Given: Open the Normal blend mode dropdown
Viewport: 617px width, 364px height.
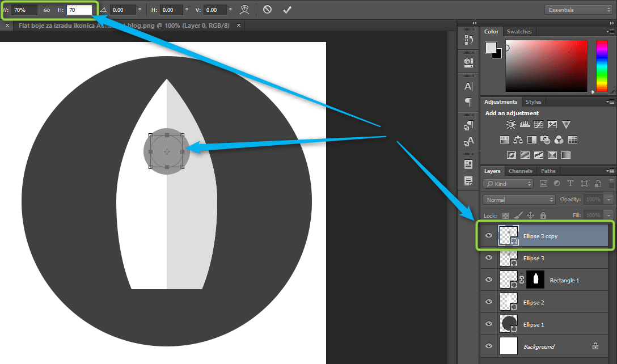Looking at the screenshot, I should 519,200.
